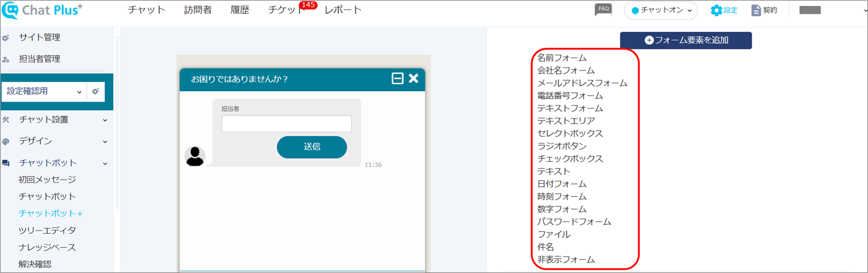Select 名前フォーム from the list
868x273 pixels.
click(562, 58)
